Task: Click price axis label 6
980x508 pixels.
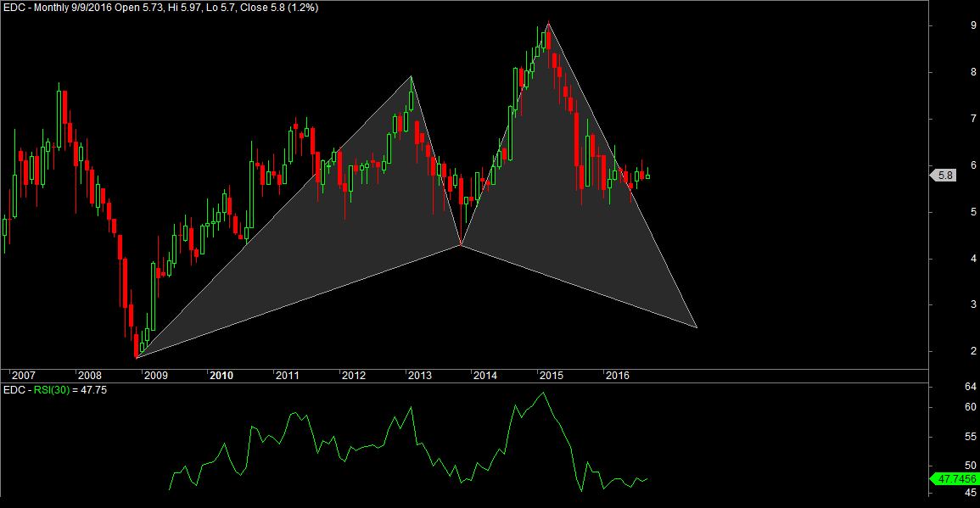Action: tap(973, 165)
